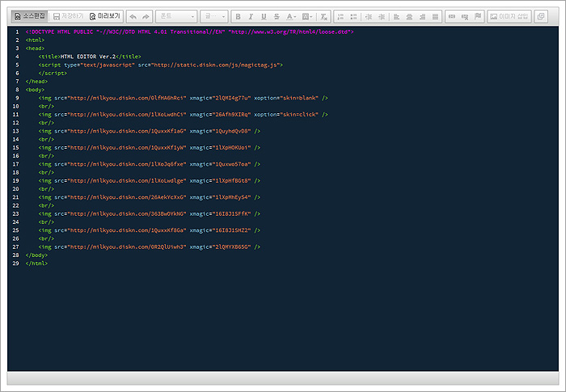Open the font size dropdown
This screenshot has height=392, width=566.
coord(214,17)
